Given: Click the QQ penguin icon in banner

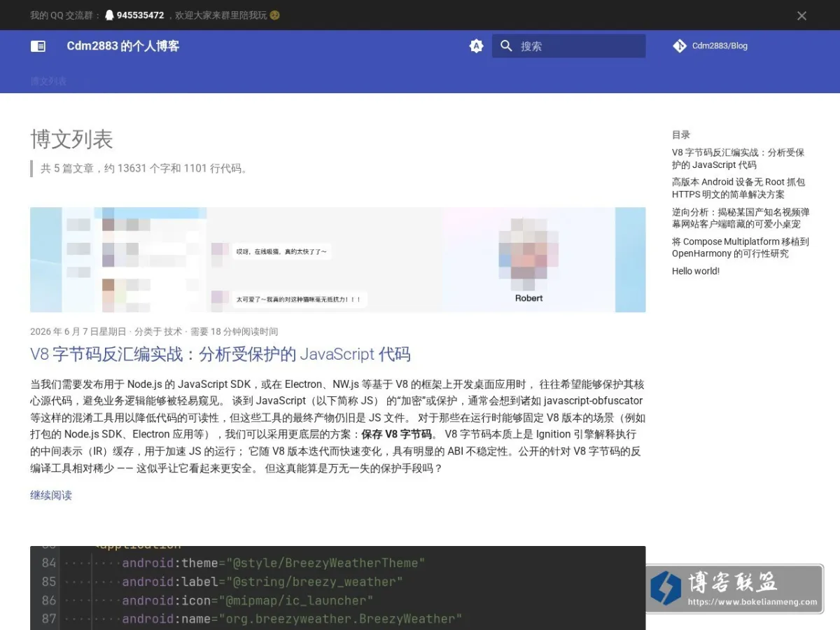Looking at the screenshot, I should point(109,15).
